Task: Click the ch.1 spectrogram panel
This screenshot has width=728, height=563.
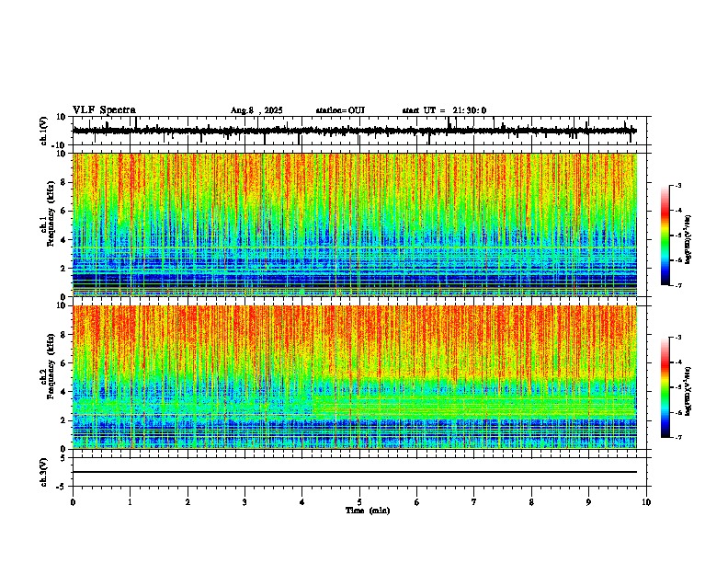Action: 354,224
